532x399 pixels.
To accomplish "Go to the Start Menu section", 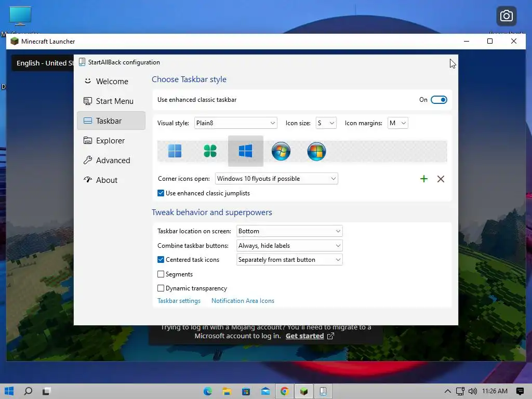I will coord(111,101).
